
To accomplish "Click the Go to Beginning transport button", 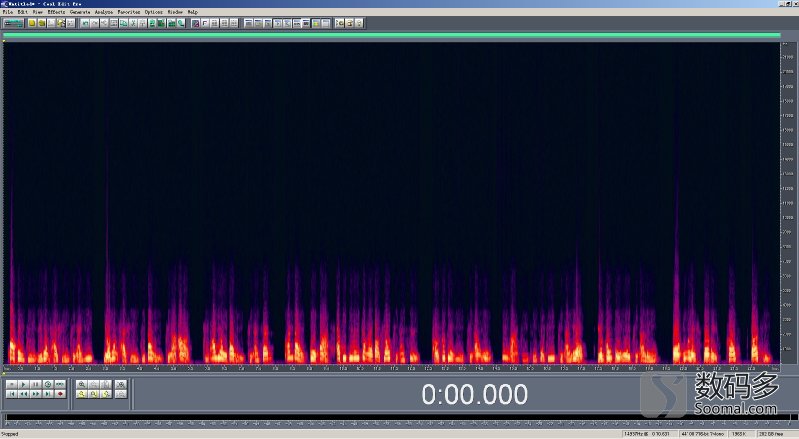I will pos(11,394).
